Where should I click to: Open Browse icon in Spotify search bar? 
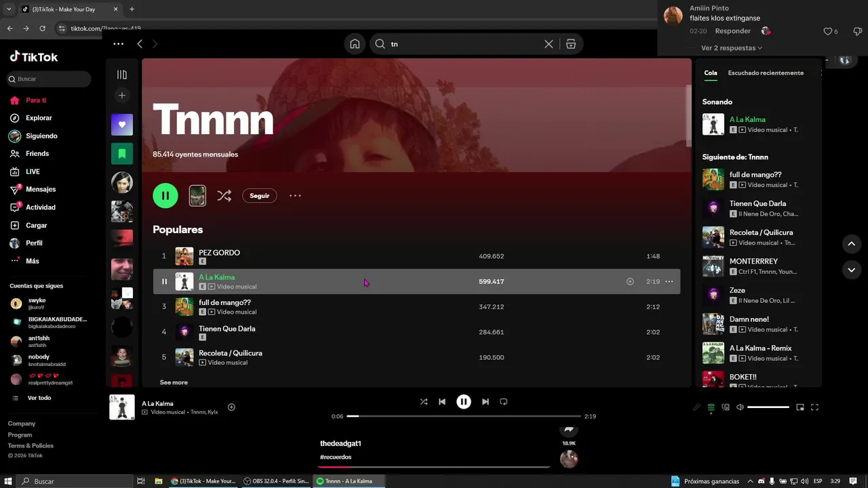click(571, 44)
